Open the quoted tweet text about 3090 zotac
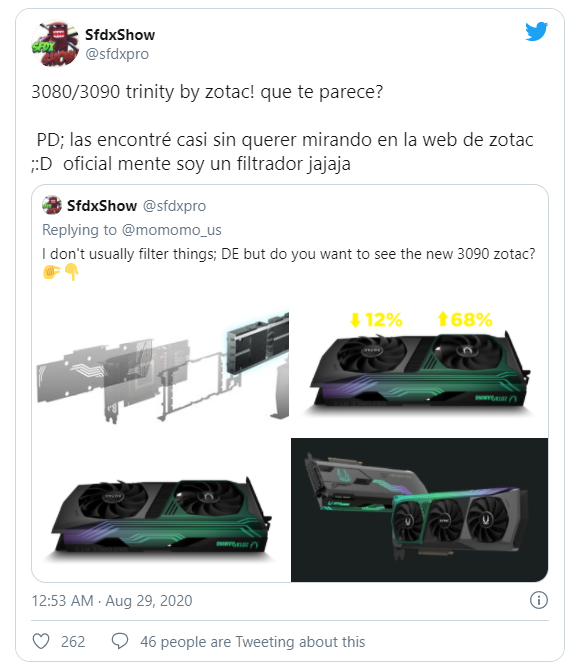Viewport: 583px width, 667px height. (x=289, y=254)
